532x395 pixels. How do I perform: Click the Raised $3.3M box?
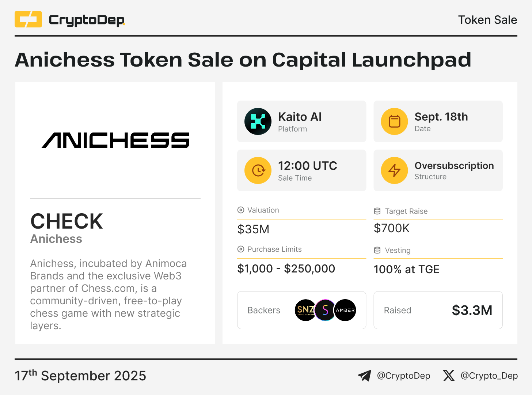point(438,310)
